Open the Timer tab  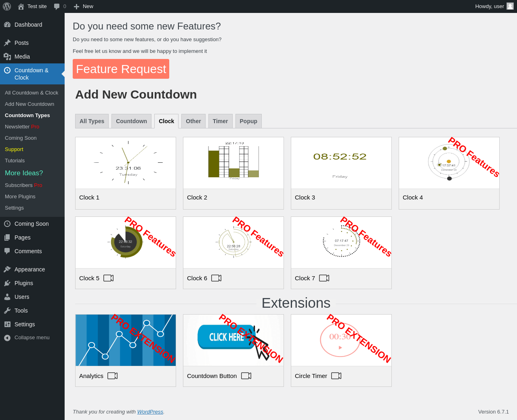coord(220,121)
